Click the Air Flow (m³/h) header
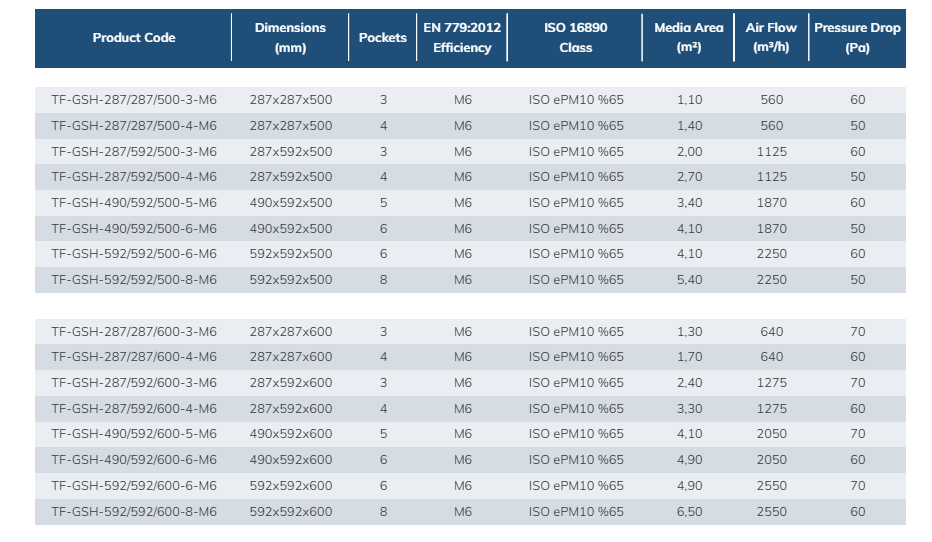 [x=771, y=38]
